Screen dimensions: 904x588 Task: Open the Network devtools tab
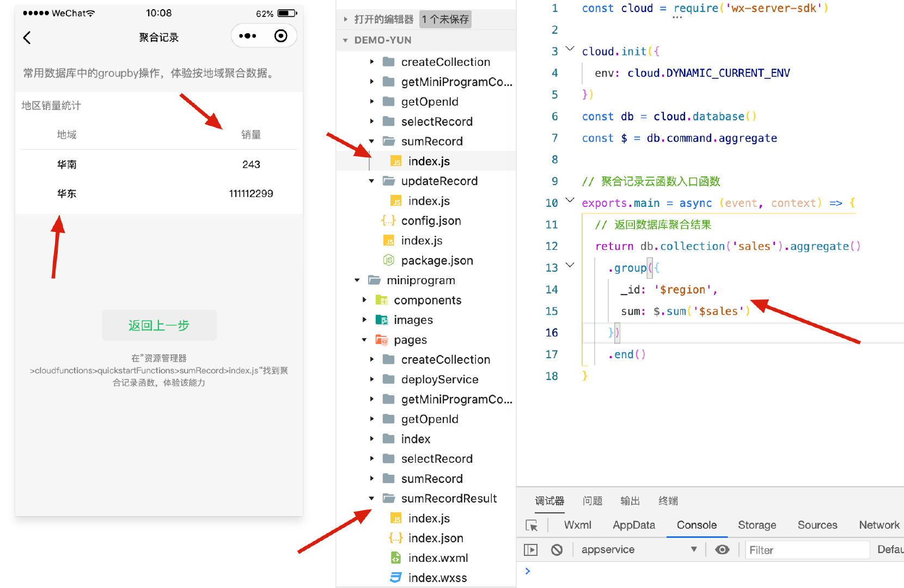(879, 525)
